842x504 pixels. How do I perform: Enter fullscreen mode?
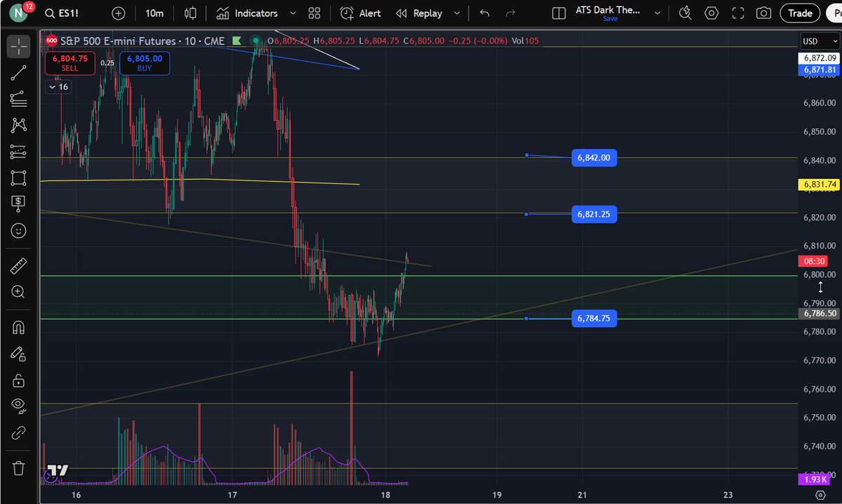coord(738,13)
